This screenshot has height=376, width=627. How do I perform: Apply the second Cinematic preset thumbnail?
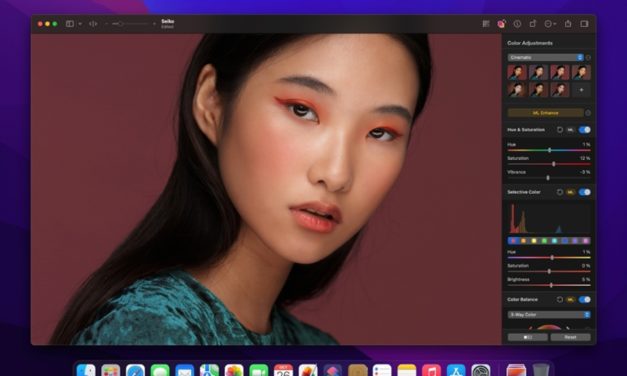[538, 72]
